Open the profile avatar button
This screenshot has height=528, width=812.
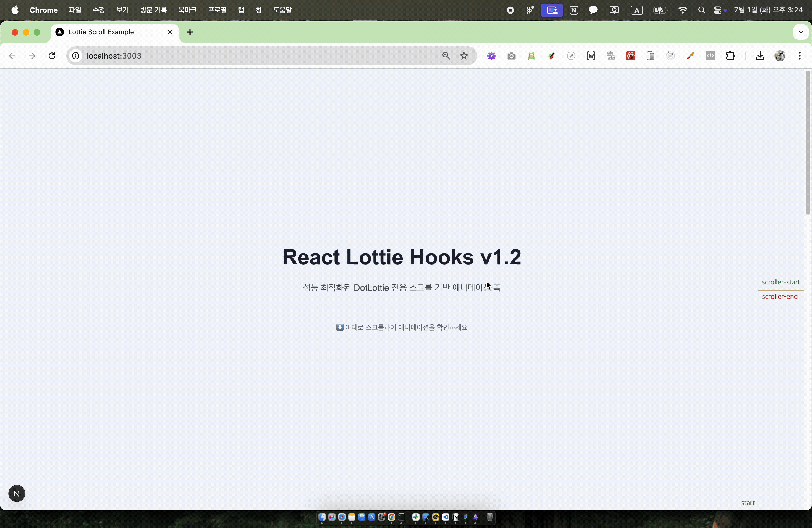click(x=780, y=56)
